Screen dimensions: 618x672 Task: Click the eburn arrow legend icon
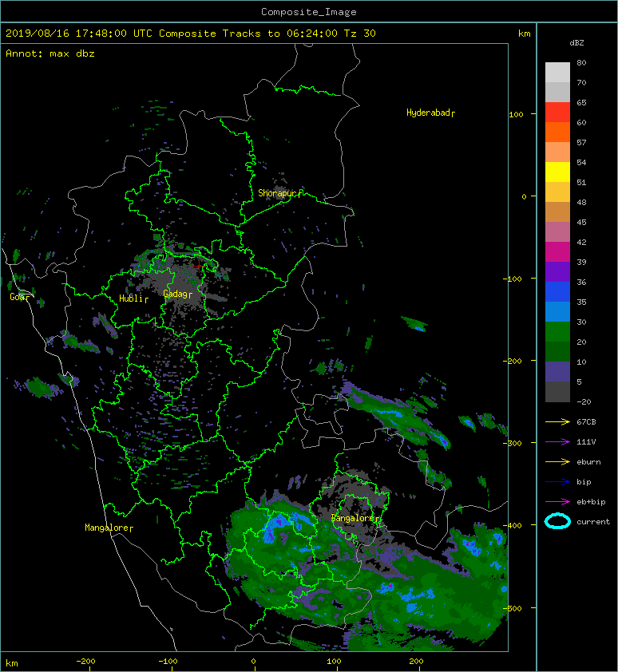tap(557, 462)
